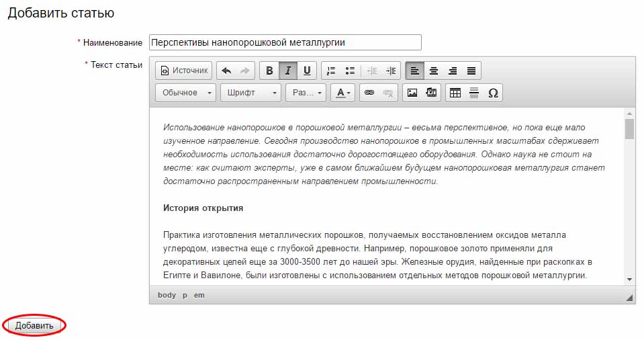Open the Шрифт font dropdown
644x340 pixels.
(250, 93)
